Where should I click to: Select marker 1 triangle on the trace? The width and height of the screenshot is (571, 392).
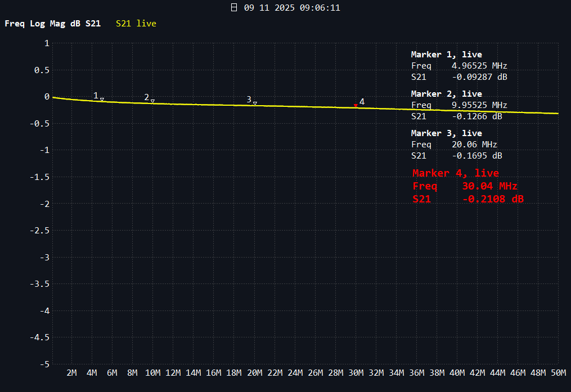(x=102, y=99)
